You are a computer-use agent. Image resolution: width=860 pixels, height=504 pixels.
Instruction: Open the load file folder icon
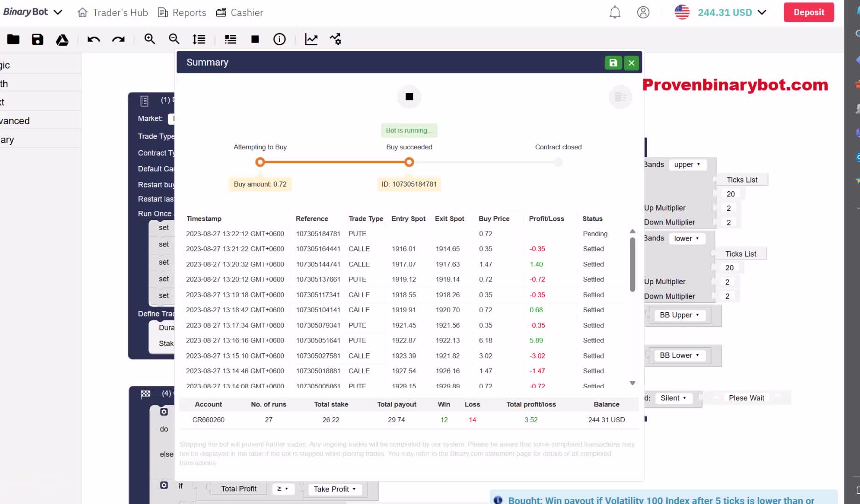13,39
